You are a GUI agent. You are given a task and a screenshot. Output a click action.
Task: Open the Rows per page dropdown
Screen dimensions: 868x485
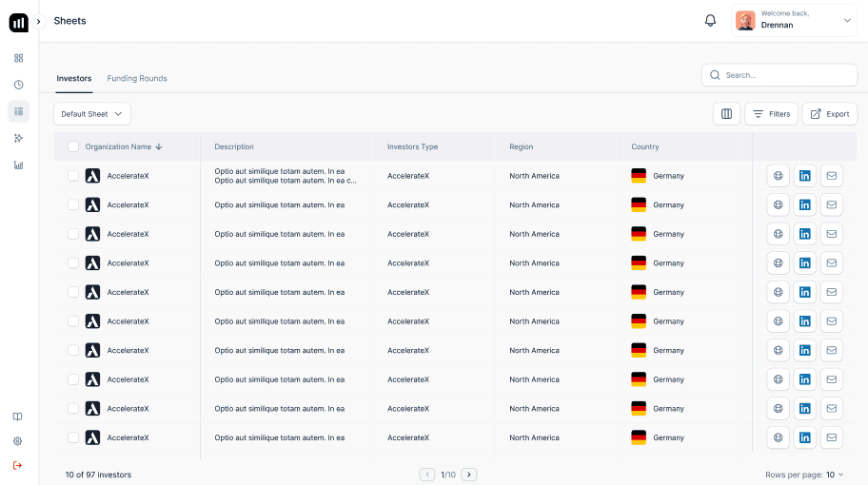(835, 475)
